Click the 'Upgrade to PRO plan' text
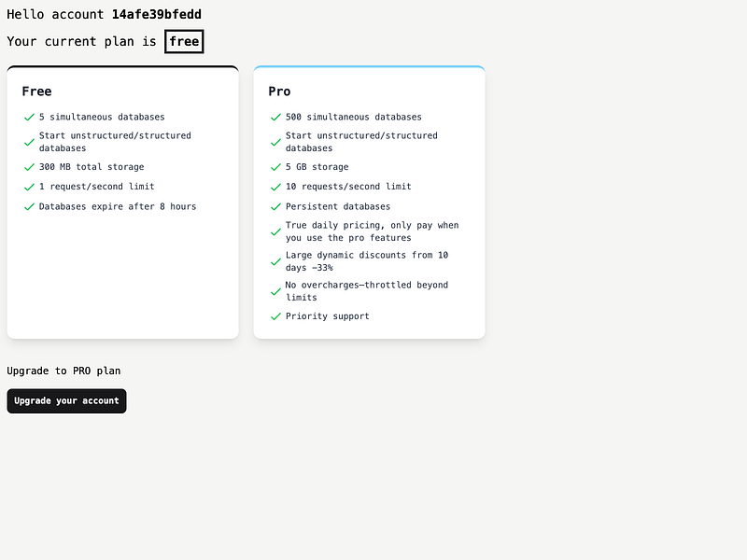 [63, 371]
